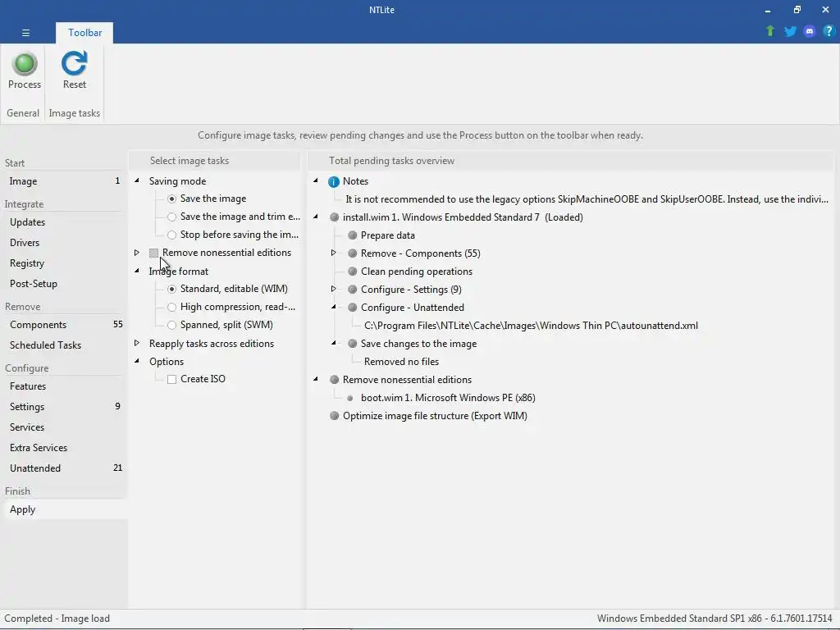This screenshot has height=630, width=840.
Task: Click bullet icon beside Remove - Components (55)
Action: (x=353, y=253)
